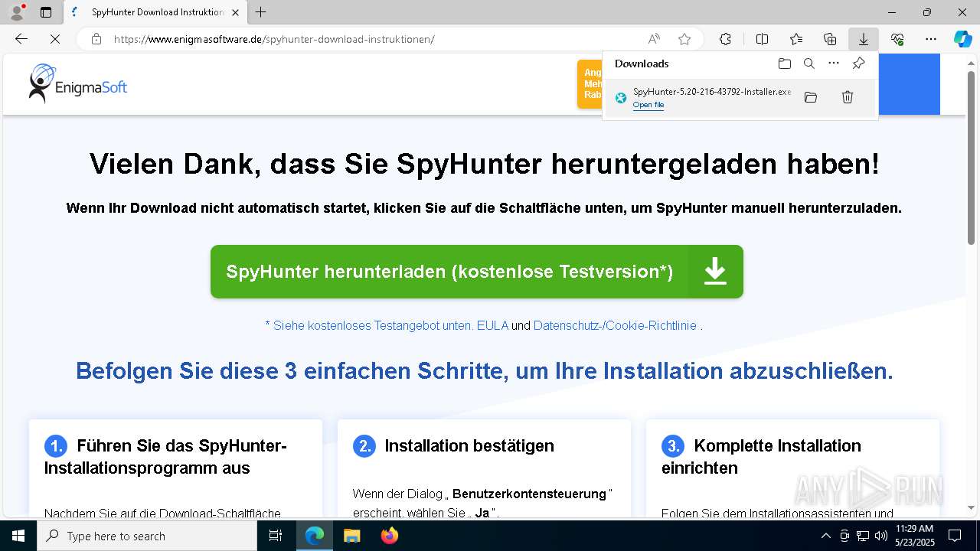The width and height of the screenshot is (980, 551).
Task: Select SpyHunter-5.20-216-43792-Installer.exe file name
Action: [x=712, y=92]
